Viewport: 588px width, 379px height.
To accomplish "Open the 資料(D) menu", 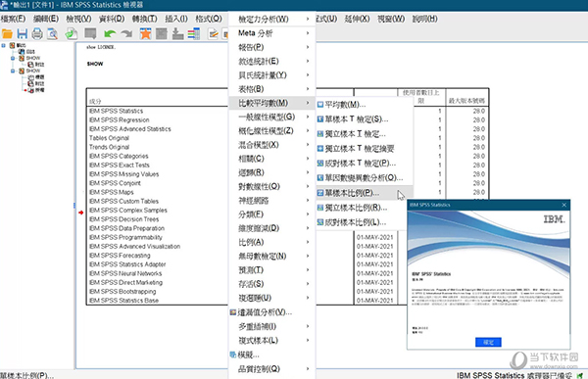I will tap(112, 19).
